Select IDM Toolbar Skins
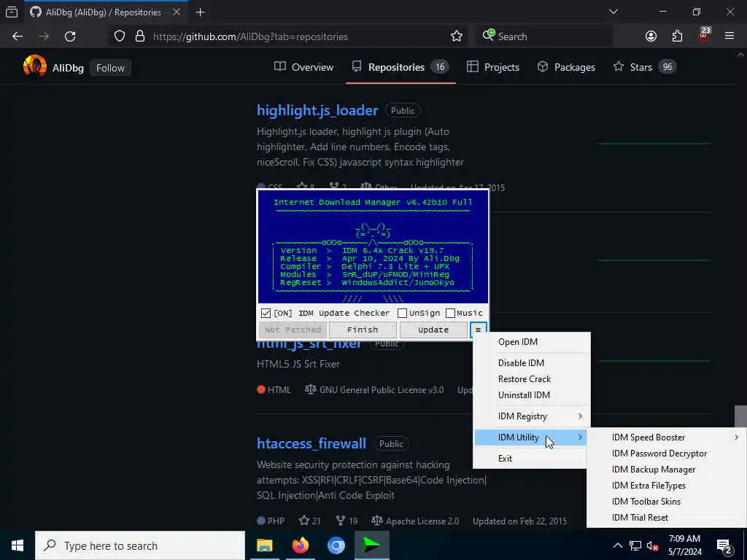747x560 pixels. (x=666, y=502)
